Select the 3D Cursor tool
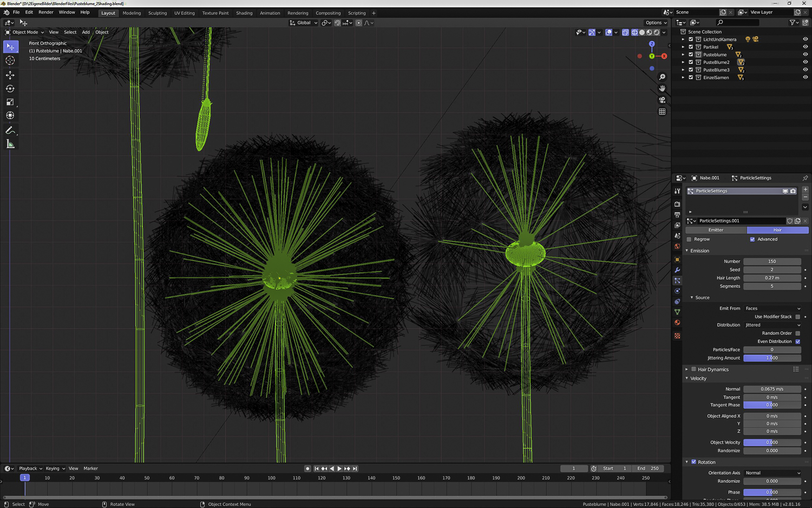 10,61
